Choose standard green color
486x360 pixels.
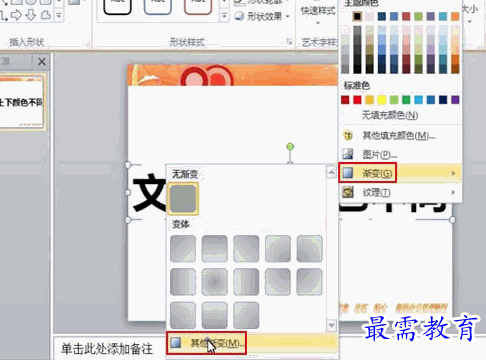(406, 100)
